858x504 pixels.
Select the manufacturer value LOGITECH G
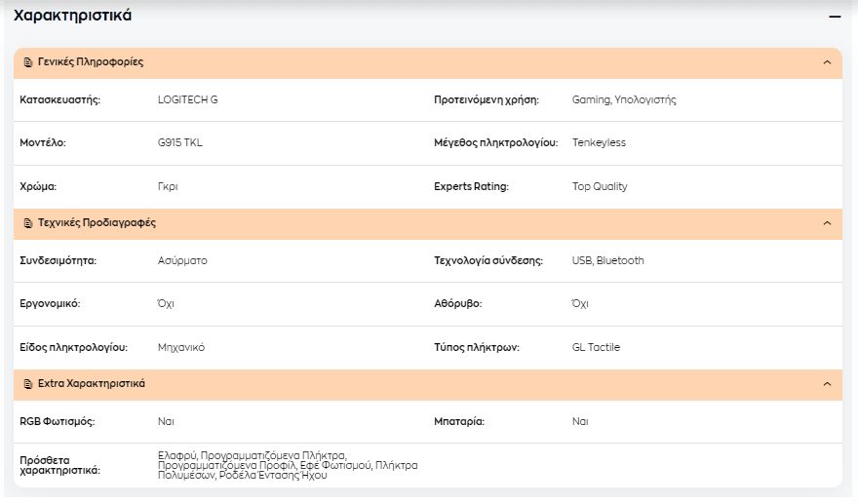(x=187, y=99)
